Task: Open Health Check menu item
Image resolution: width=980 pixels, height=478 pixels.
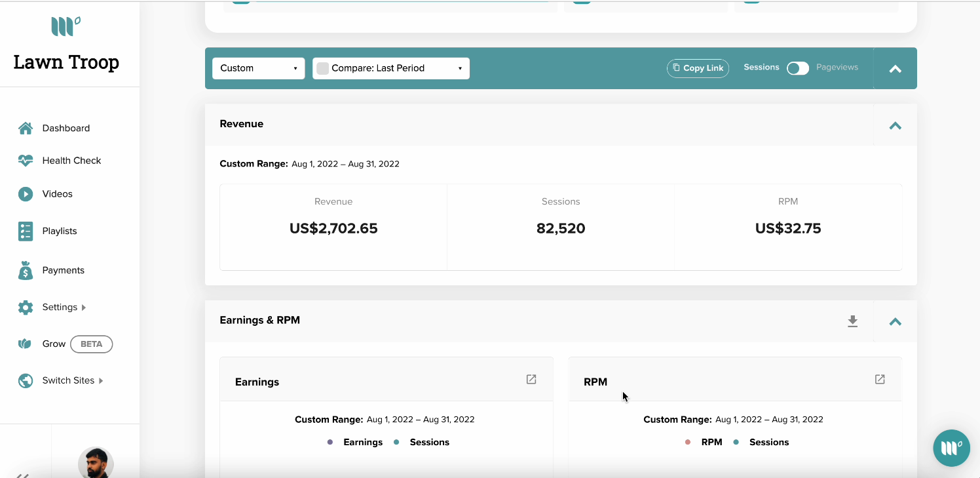Action: 71,161
